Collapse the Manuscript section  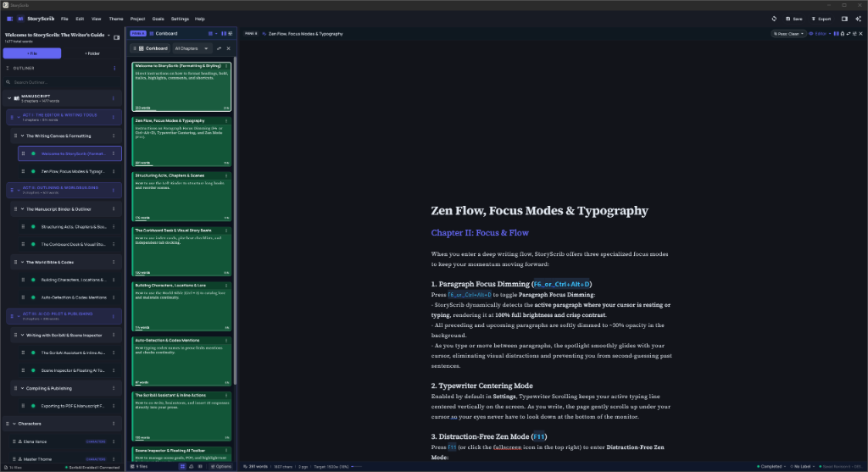pyautogui.click(x=9, y=98)
